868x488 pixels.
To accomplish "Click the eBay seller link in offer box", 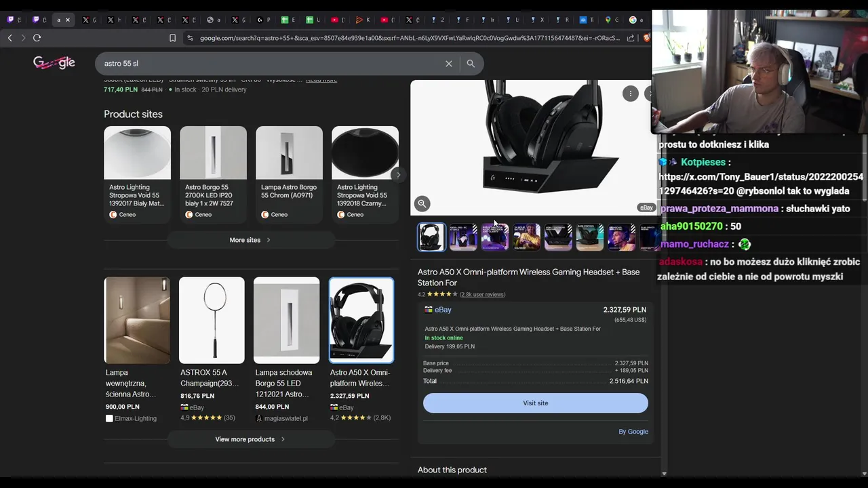I will coord(443,310).
